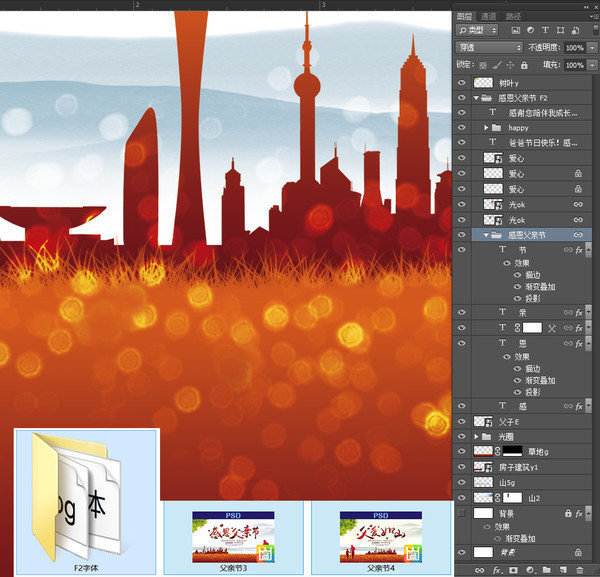Toggle shape layer filter icon
600x577 pixels.
pyautogui.click(x=560, y=30)
